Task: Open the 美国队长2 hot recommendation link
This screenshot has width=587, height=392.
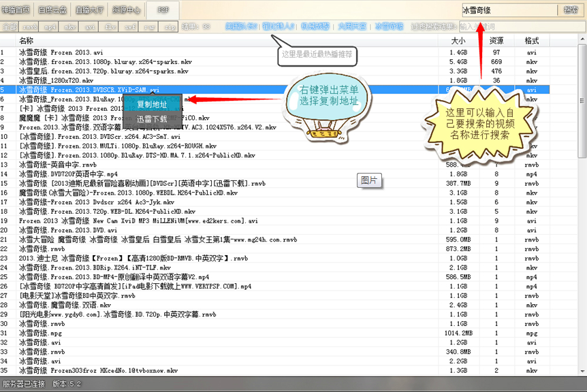Action: (238, 27)
